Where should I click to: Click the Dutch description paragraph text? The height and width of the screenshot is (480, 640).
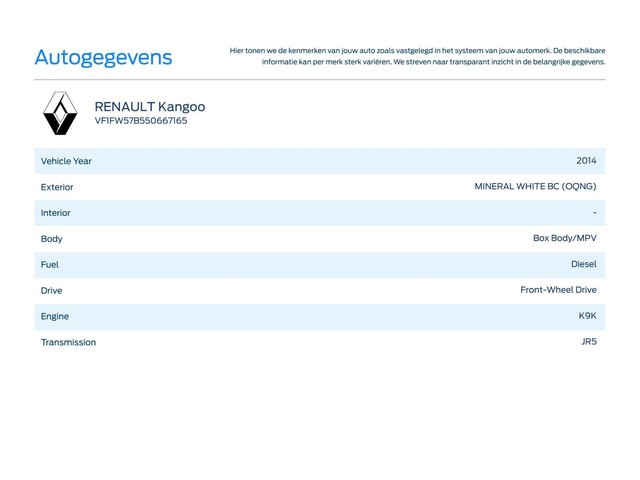(417, 56)
